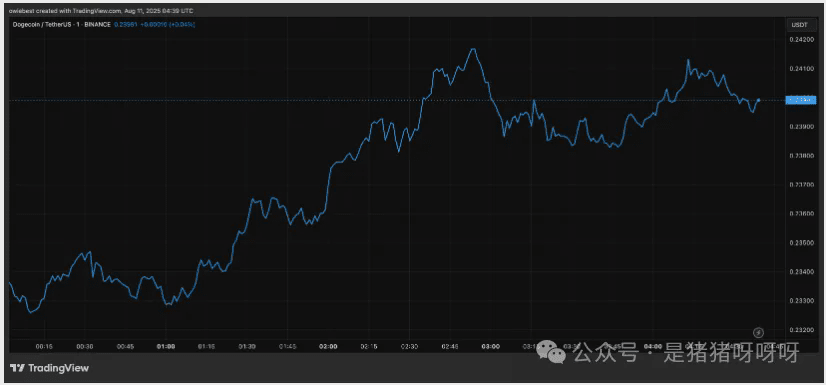
Task: Click the 00:30 time axis label
Action: 85,347
